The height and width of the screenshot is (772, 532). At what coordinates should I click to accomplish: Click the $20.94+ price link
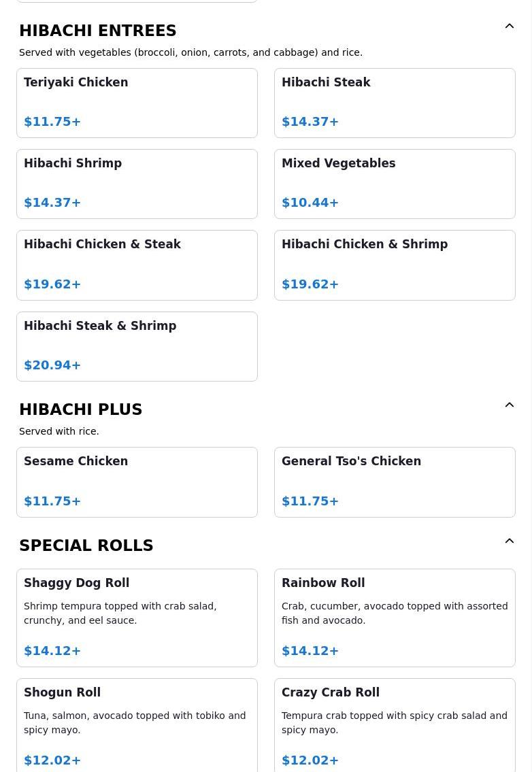52,365
